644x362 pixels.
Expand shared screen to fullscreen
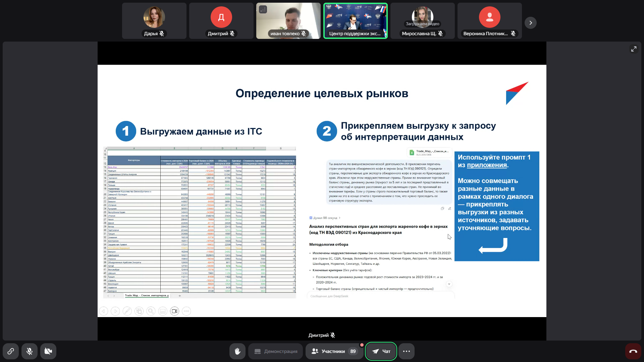tap(634, 49)
